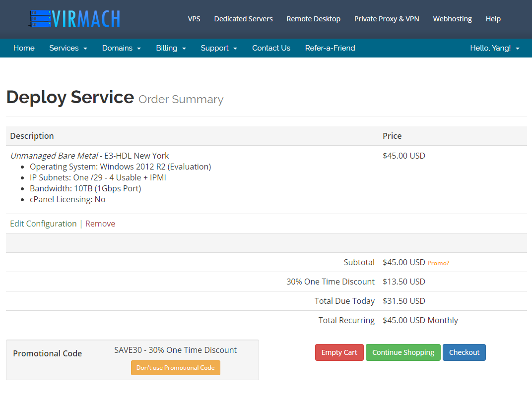This screenshot has width=532, height=399.
Task: Open the Billing dropdown menu
Action: click(x=171, y=48)
